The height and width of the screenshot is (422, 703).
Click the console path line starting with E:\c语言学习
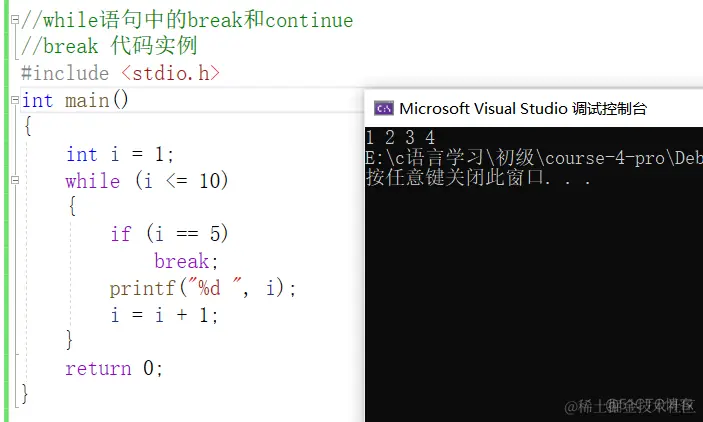click(534, 158)
